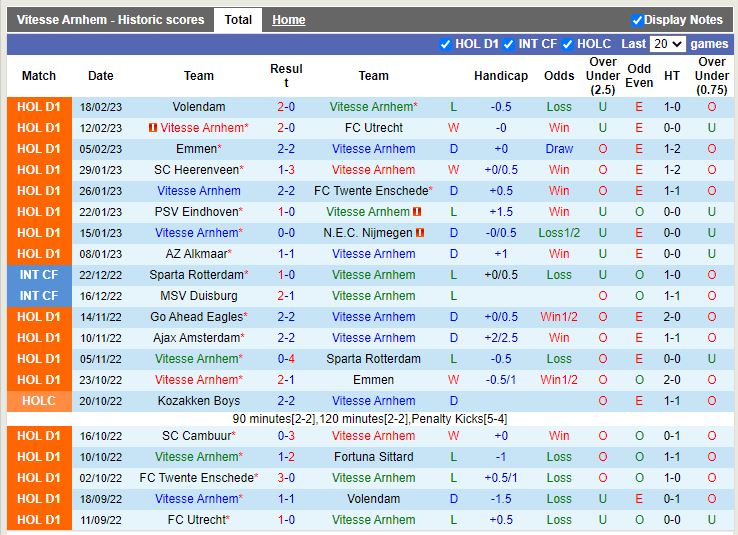This screenshot has height=535, width=738.
Task: Click Vitesse Arnhem - Historic scores title
Action: tap(111, 20)
